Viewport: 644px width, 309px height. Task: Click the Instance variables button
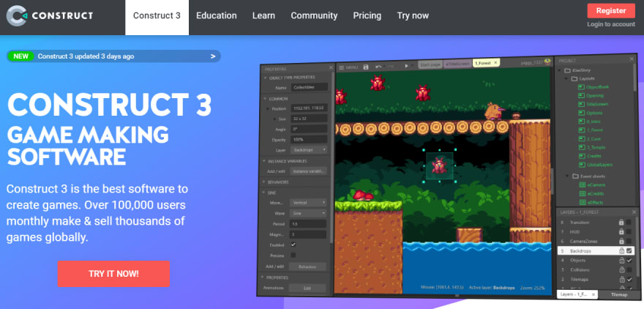pyautogui.click(x=308, y=171)
